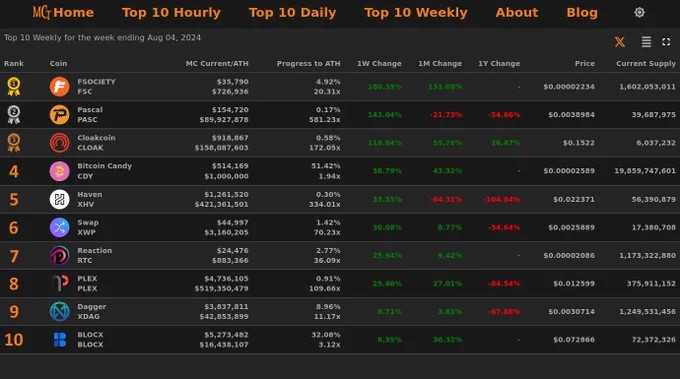The width and height of the screenshot is (680, 379).
Task: Open the Swap XWP coin name
Action: tap(88, 227)
